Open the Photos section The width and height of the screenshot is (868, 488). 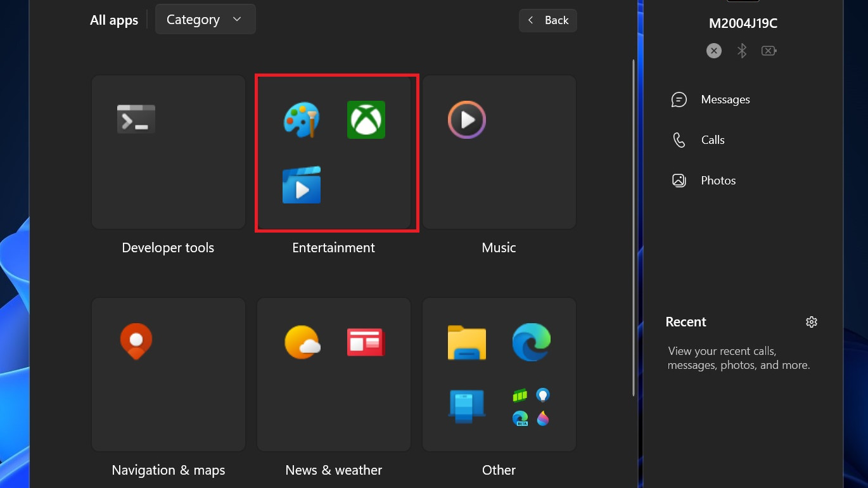718,181
